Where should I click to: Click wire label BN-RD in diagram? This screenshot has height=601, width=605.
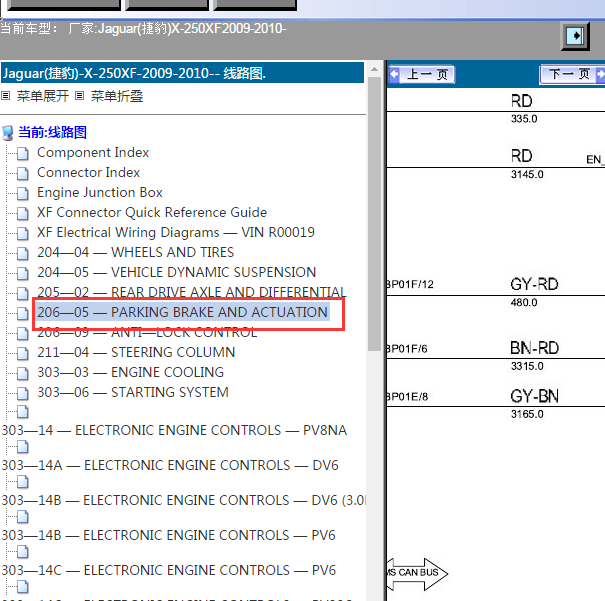(534, 348)
